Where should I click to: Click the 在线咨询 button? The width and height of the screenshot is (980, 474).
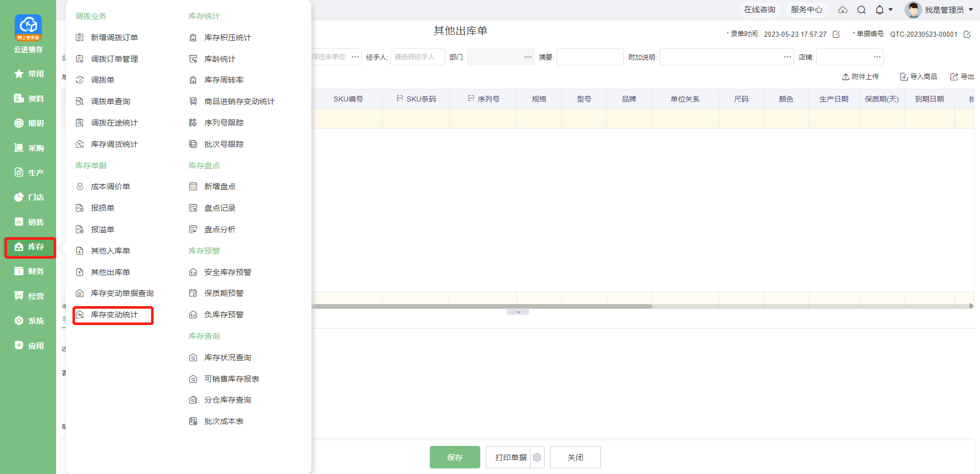click(x=759, y=10)
